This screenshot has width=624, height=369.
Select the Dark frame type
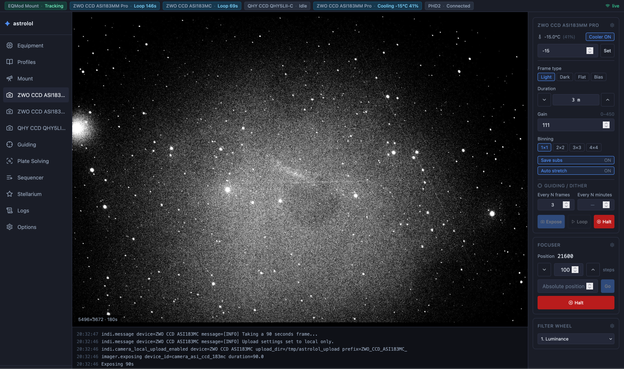coord(565,77)
